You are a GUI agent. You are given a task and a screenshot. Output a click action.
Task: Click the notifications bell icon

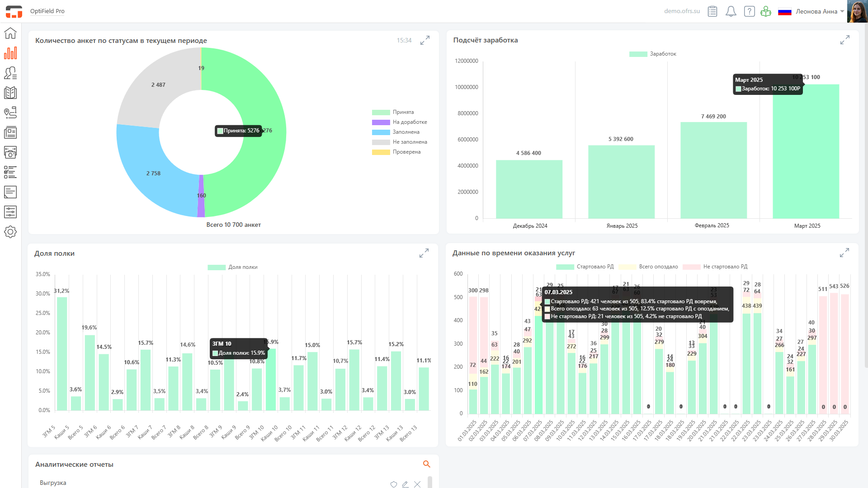[731, 11]
